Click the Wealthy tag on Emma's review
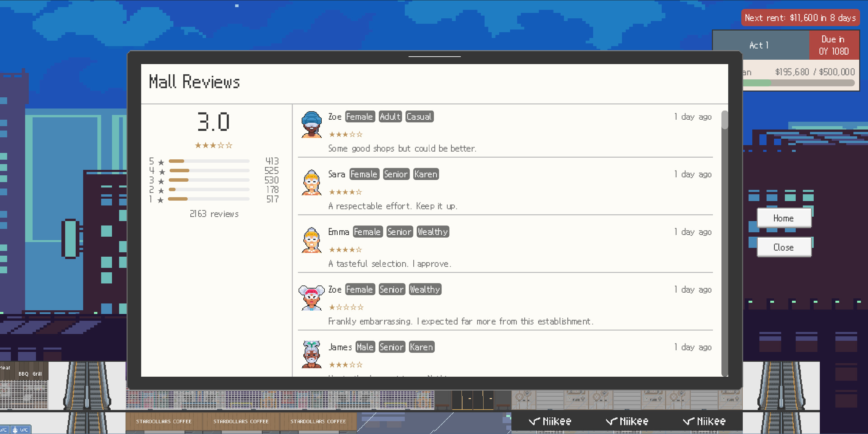 pos(433,232)
